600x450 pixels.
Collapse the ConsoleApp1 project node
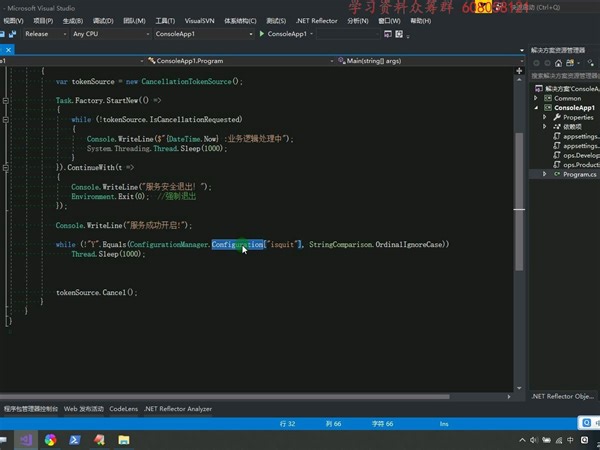[x=536, y=108]
